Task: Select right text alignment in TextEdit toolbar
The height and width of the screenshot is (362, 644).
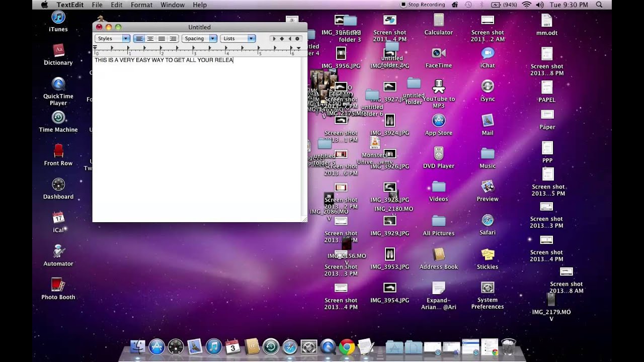Action: pyautogui.click(x=173, y=39)
